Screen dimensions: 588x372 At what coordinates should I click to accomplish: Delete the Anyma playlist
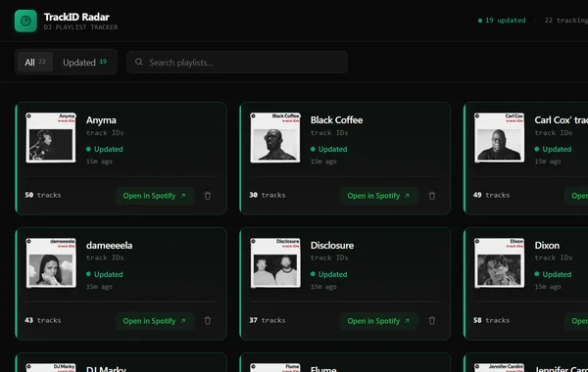point(208,196)
